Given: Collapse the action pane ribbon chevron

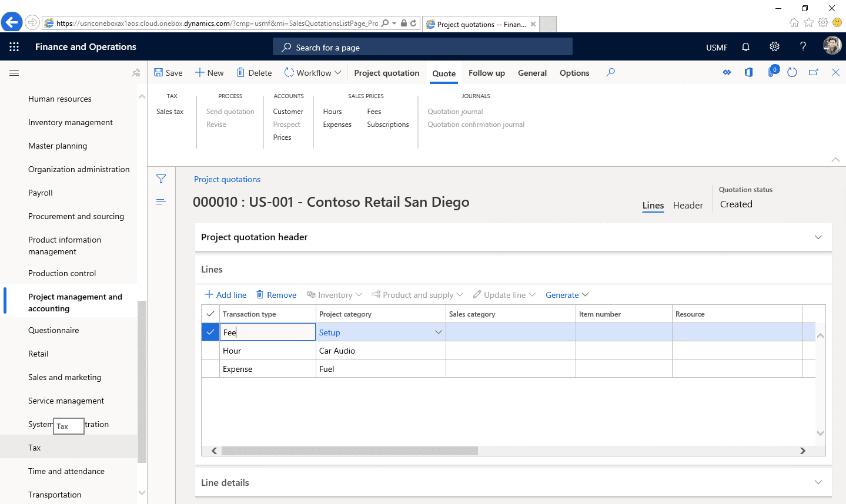Looking at the screenshot, I should pyautogui.click(x=835, y=160).
